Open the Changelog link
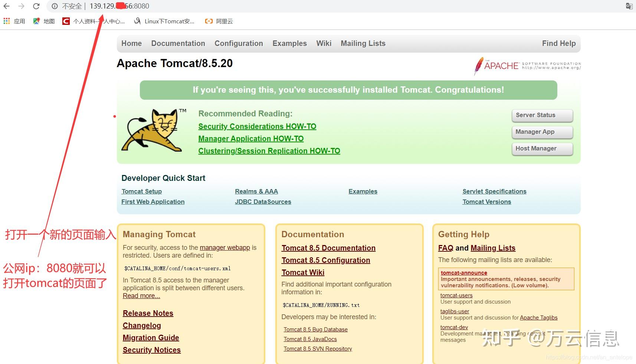Image resolution: width=636 pixels, height=364 pixels. (142, 325)
